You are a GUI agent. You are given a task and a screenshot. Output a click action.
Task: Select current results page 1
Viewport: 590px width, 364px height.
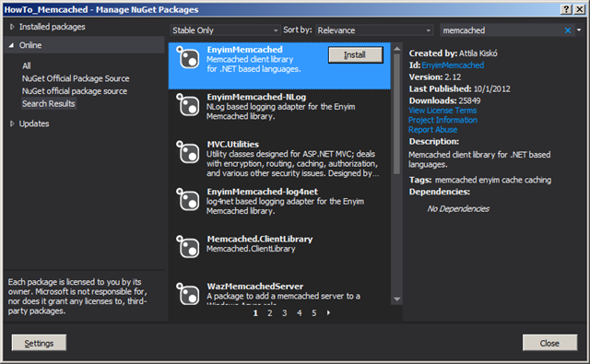255,313
